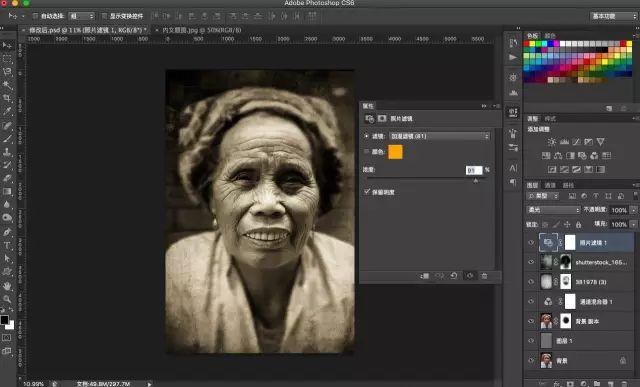Switch to the 路径 paths tab
The width and height of the screenshot is (640, 387).
pos(568,185)
